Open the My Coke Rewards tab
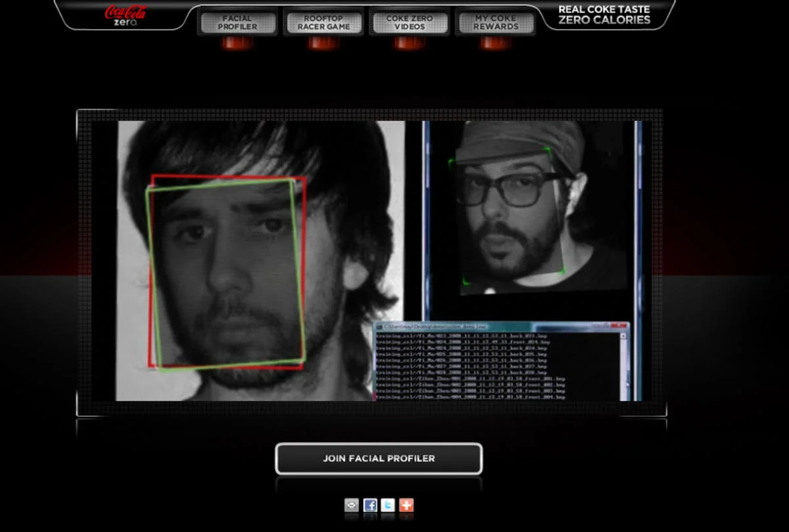 pyautogui.click(x=496, y=22)
